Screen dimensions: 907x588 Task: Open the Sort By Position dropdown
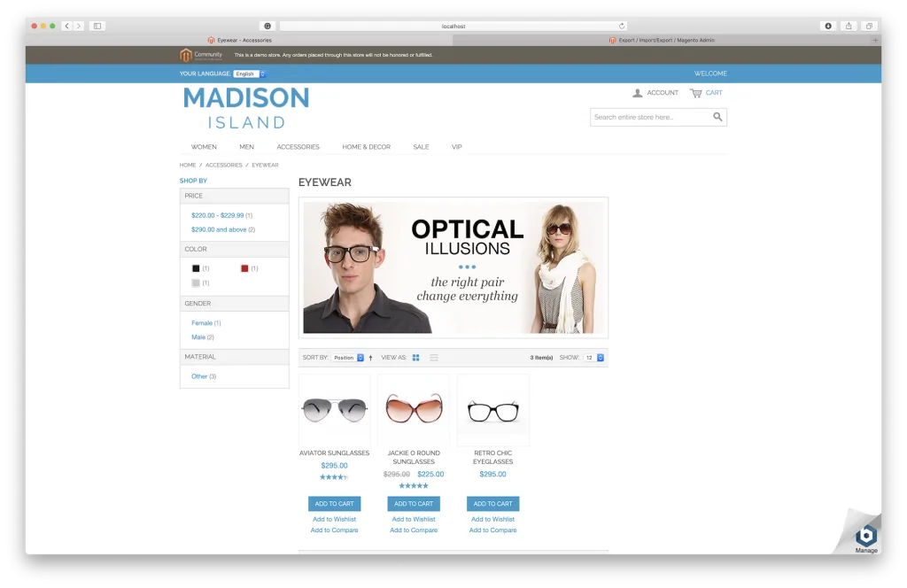[347, 358]
